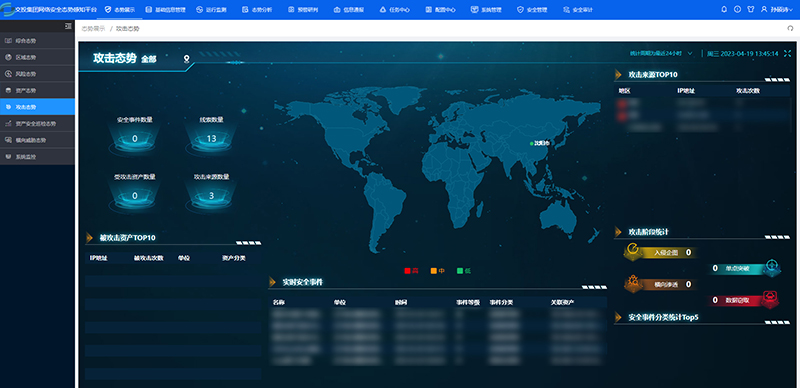Click the 单点突破 teal target icon

[772, 268]
